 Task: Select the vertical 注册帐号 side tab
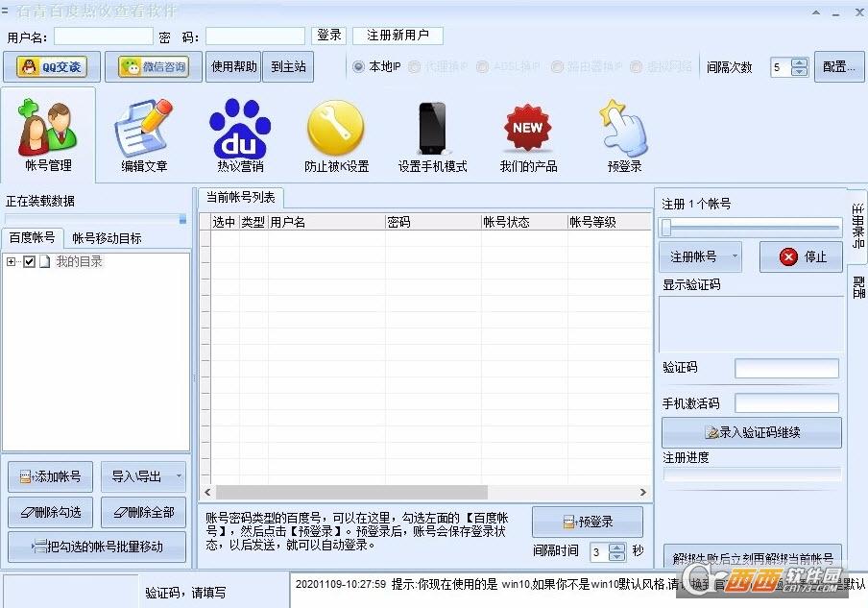[x=857, y=227]
